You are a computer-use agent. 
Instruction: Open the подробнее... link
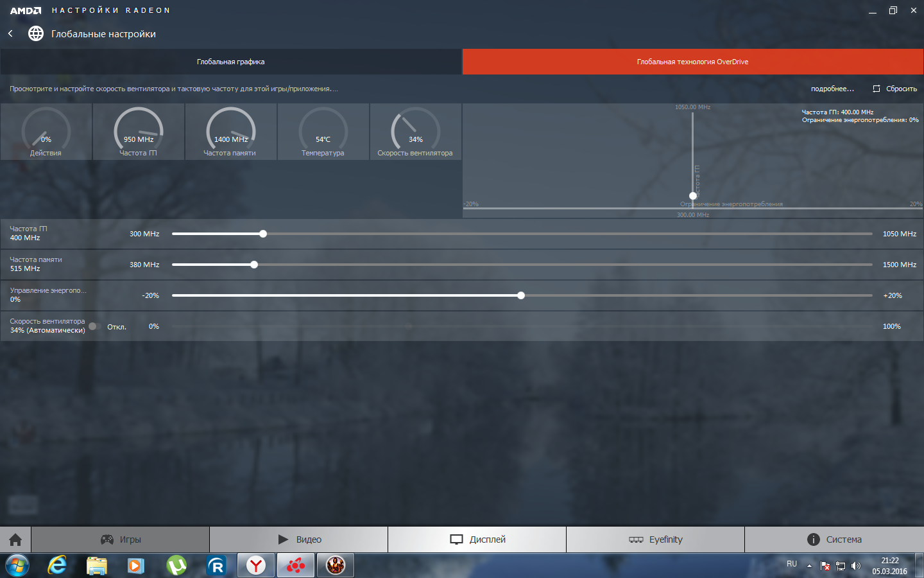(832, 89)
